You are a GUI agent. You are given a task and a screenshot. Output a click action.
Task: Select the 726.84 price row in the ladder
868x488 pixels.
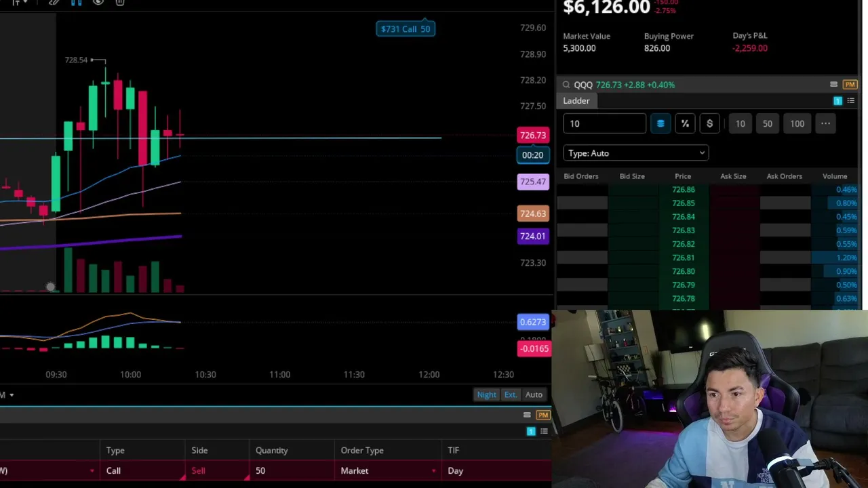click(684, 217)
